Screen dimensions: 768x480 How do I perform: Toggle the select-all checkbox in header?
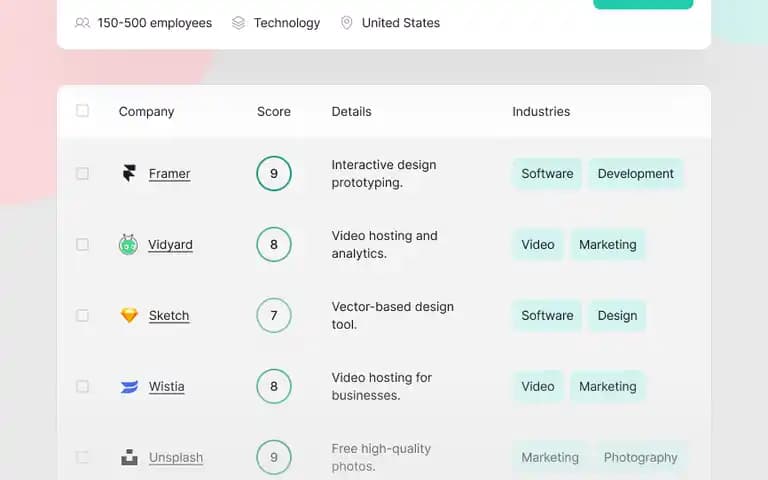tap(82, 111)
